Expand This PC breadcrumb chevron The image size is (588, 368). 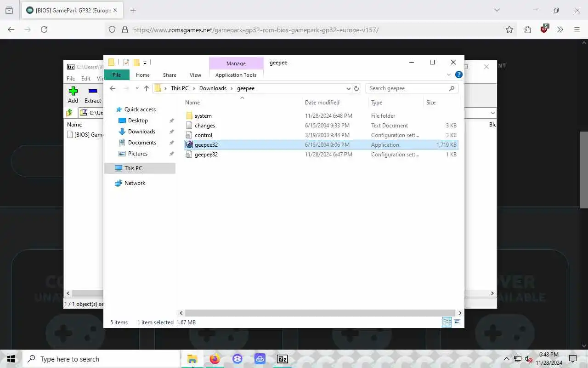194,88
